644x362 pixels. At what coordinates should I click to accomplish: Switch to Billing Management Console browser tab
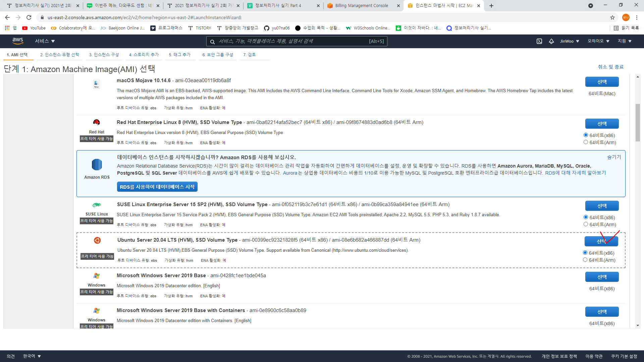click(x=364, y=6)
